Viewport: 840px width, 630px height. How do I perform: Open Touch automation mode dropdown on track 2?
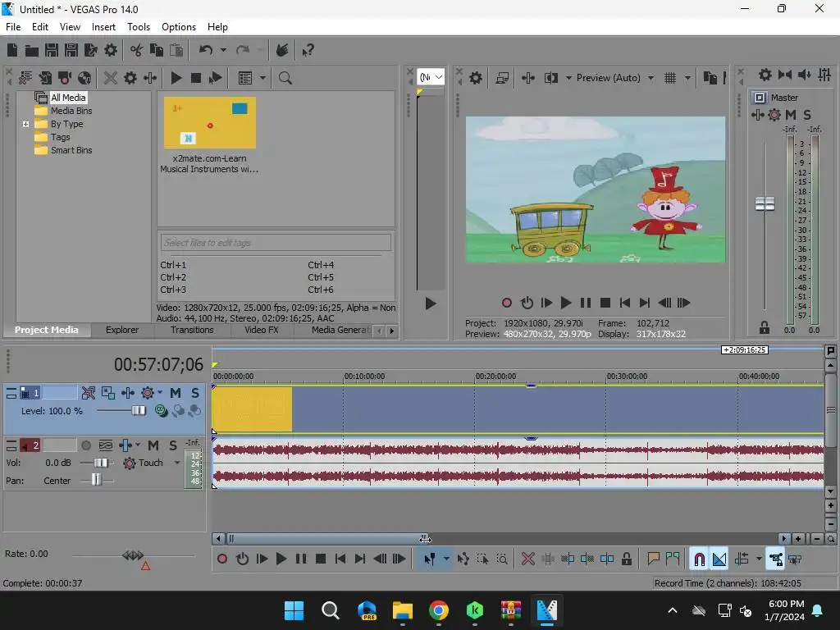(177, 463)
